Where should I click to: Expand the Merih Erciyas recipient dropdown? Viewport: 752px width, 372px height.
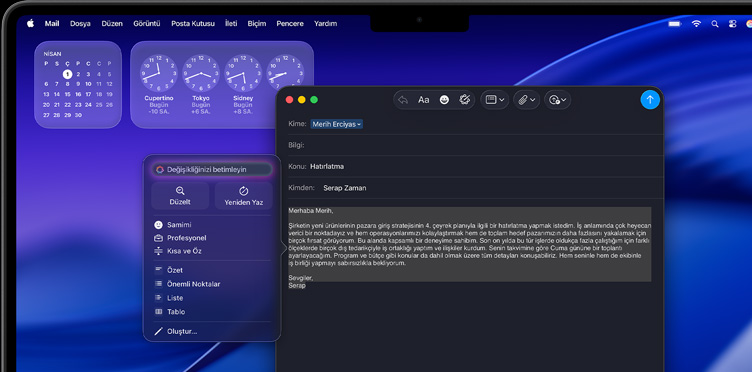pos(336,124)
